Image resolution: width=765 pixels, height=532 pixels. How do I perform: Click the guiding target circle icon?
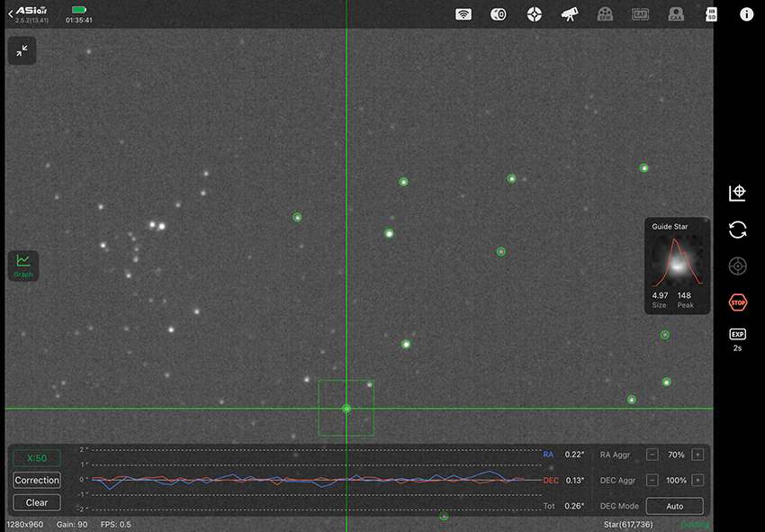[737, 266]
